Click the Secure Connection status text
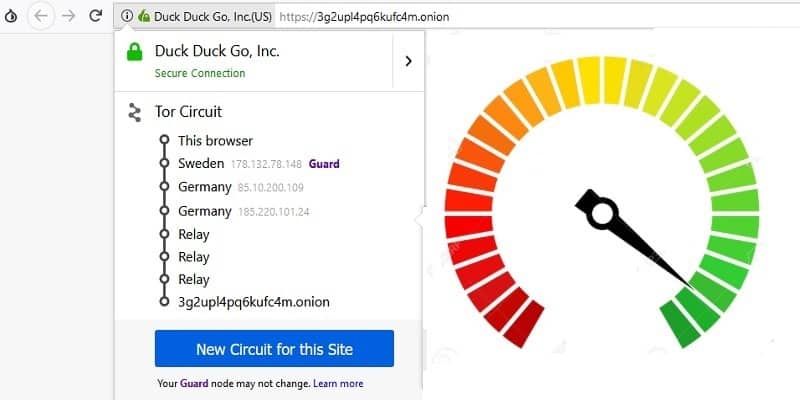 pos(199,73)
